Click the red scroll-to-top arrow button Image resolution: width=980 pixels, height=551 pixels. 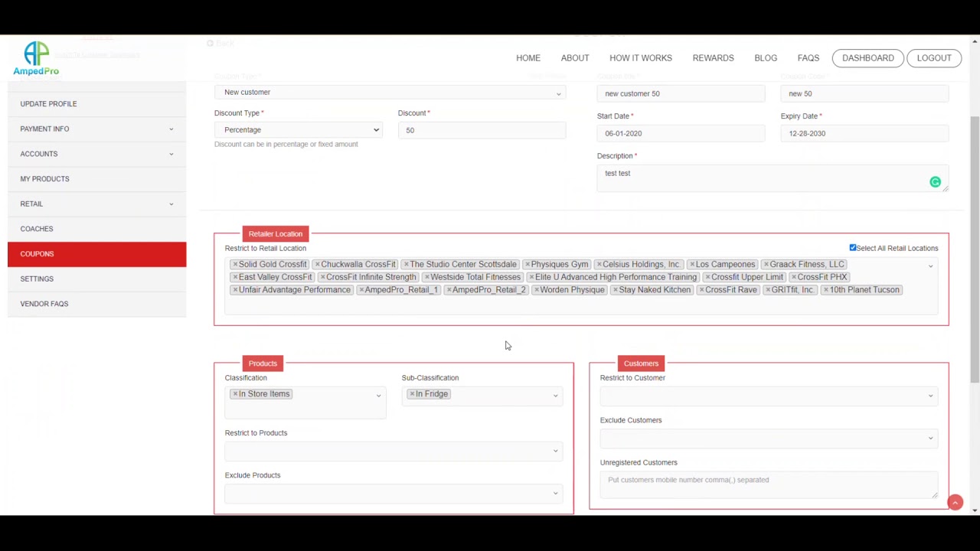coord(955,503)
